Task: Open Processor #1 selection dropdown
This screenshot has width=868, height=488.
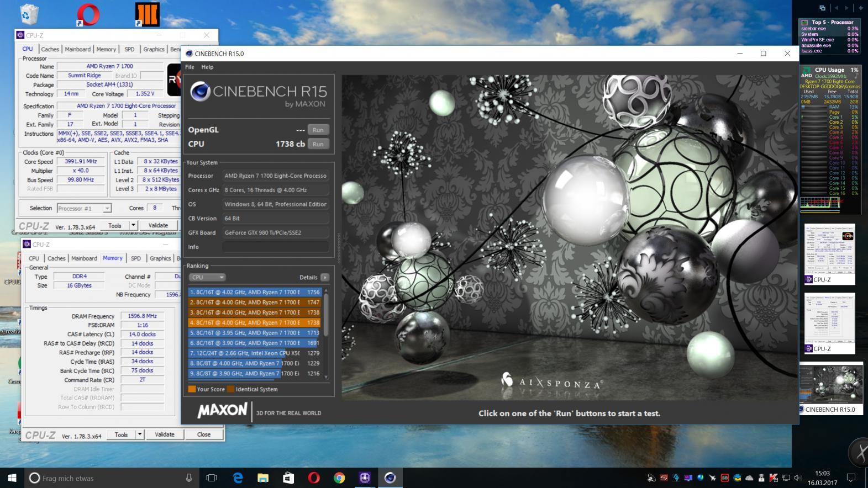Action: point(84,208)
